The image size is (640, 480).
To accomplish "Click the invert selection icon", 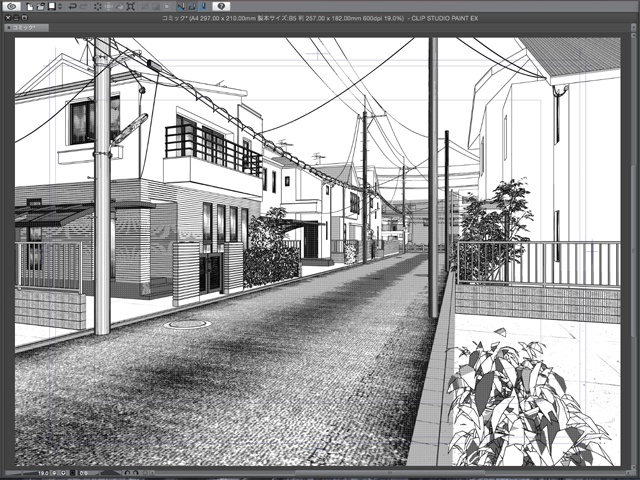I will click(x=156, y=6).
